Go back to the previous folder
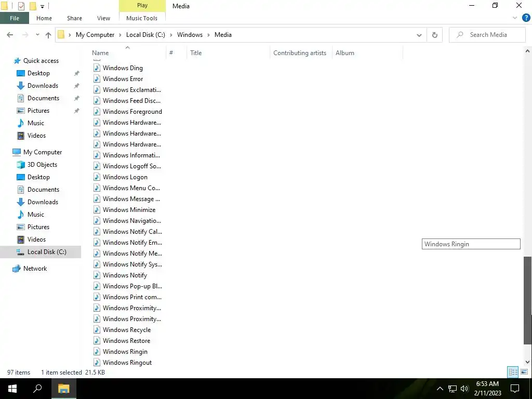This screenshot has height=399, width=532. pyautogui.click(x=10, y=35)
